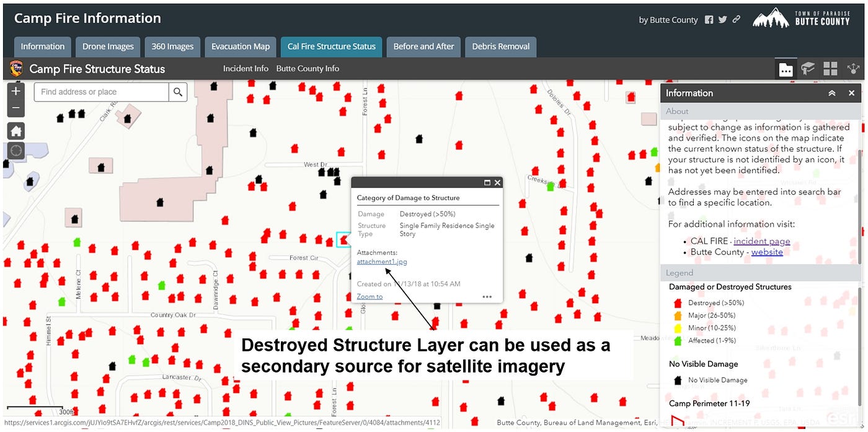Click the Forest Cir street label

pyautogui.click(x=304, y=258)
